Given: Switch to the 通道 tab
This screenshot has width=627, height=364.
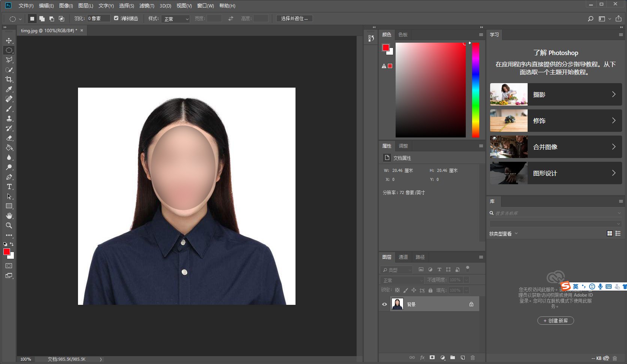Looking at the screenshot, I should [403, 257].
